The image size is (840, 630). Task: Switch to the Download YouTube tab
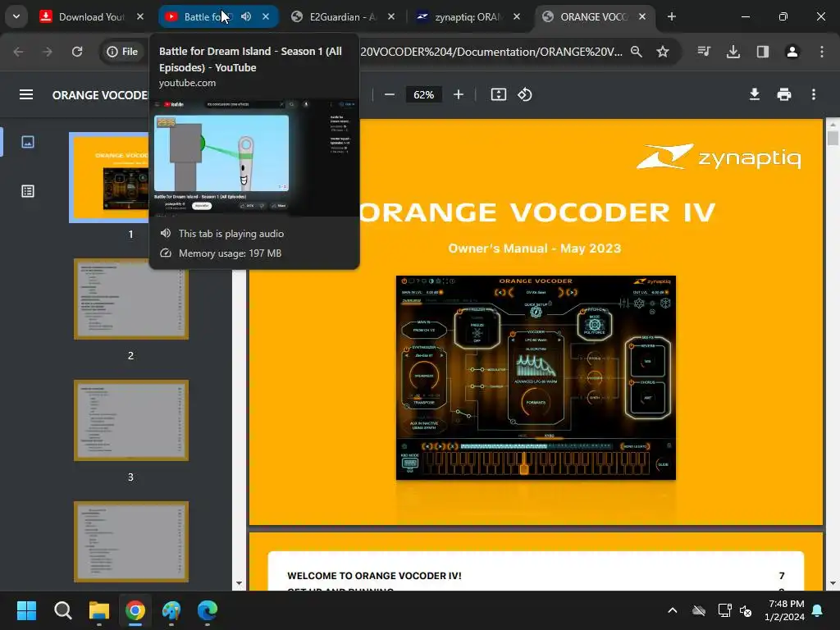84,16
